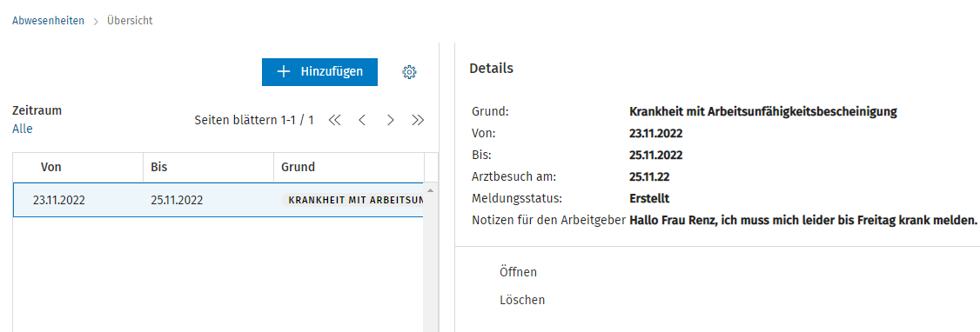The height and width of the screenshot is (332, 980).
Task: Click the Krankheit mit Arbeitsun… tag
Action: click(x=352, y=200)
